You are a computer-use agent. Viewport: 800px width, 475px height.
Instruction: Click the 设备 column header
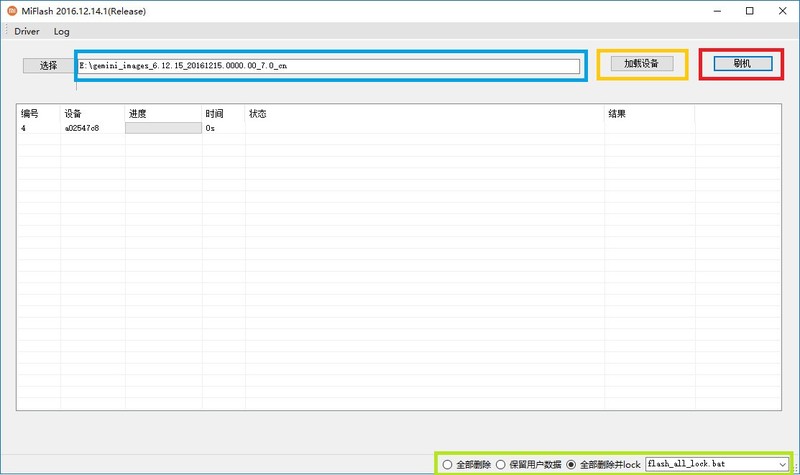[92, 113]
